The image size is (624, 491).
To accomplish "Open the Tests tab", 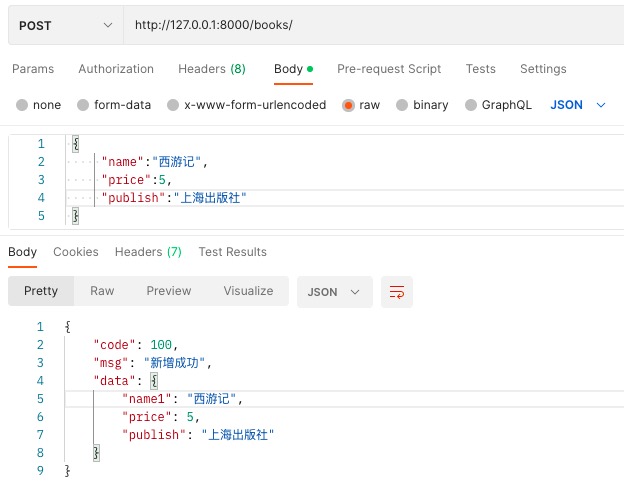I will [x=480, y=69].
